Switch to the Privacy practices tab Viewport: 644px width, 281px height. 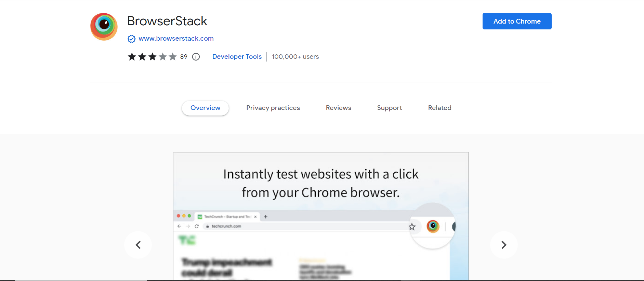(273, 108)
